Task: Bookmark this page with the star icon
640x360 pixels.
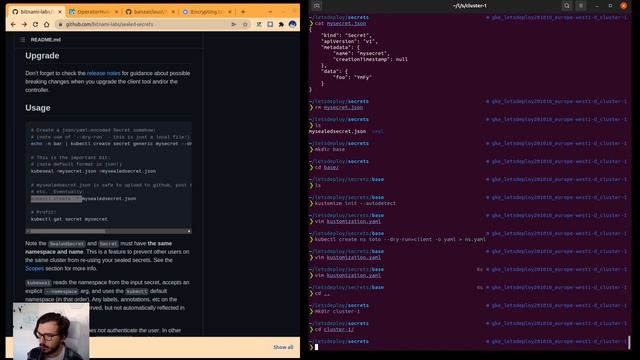Action: point(245,24)
